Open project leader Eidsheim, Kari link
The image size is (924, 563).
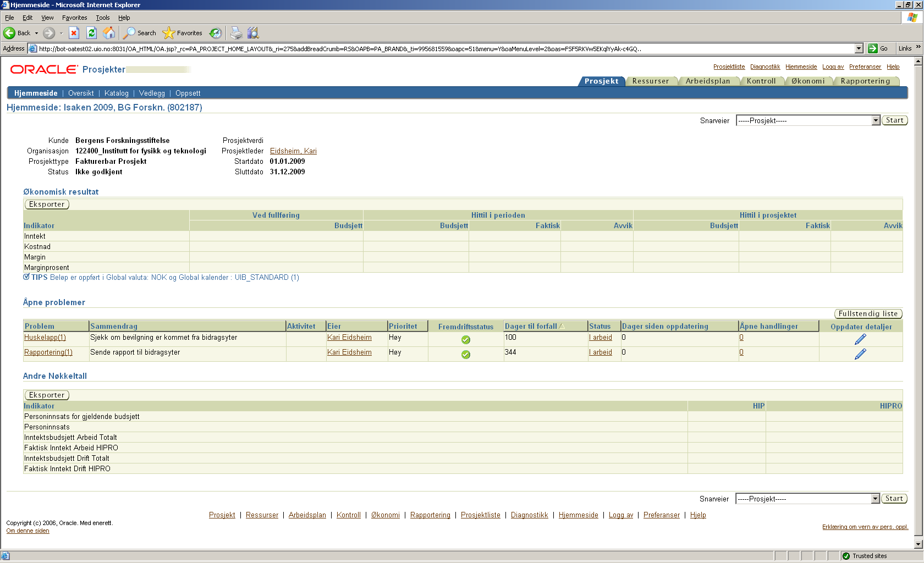(293, 151)
